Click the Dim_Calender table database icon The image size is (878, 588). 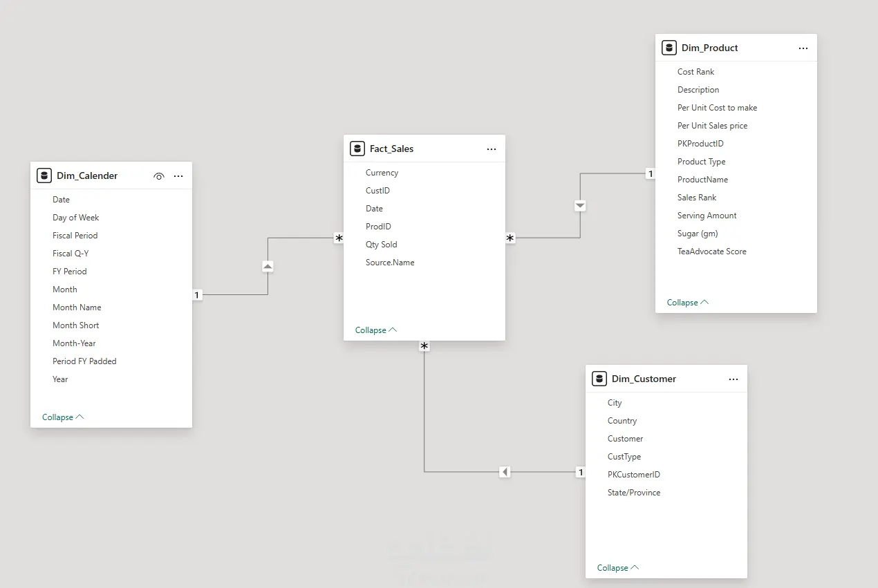[44, 176]
